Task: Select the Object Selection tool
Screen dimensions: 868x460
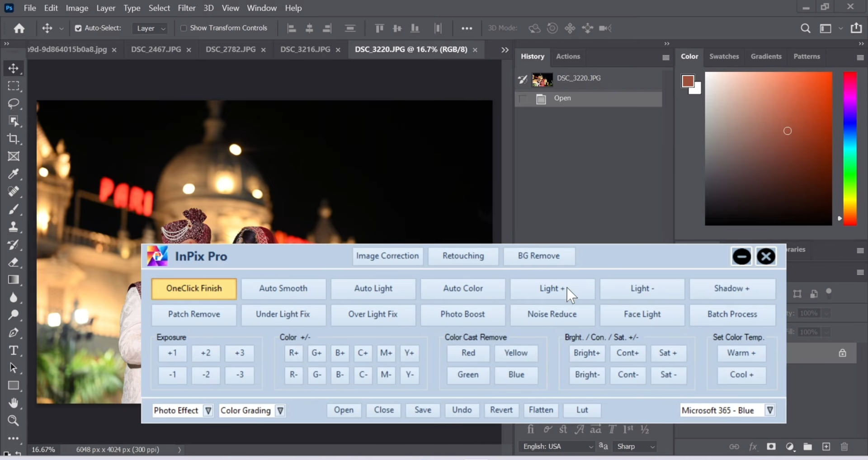Action: tap(14, 121)
